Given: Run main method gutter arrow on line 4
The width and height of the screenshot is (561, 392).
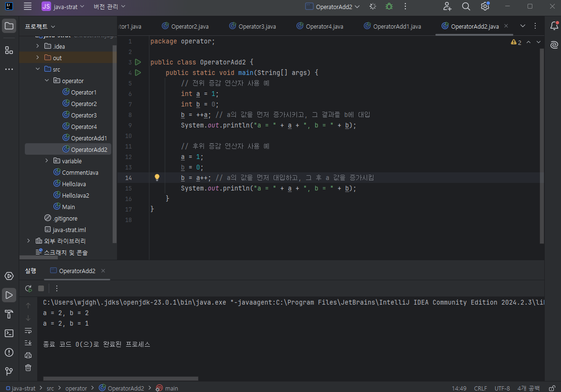Looking at the screenshot, I should [x=138, y=73].
